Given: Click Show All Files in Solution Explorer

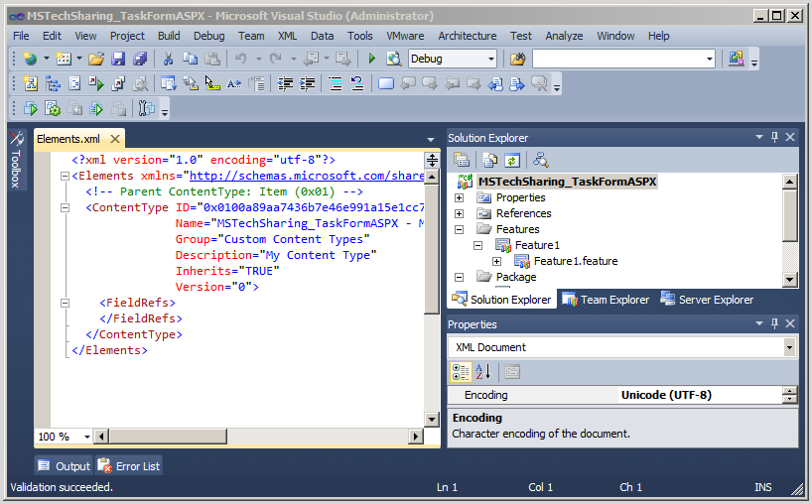Looking at the screenshot, I should click(490, 160).
